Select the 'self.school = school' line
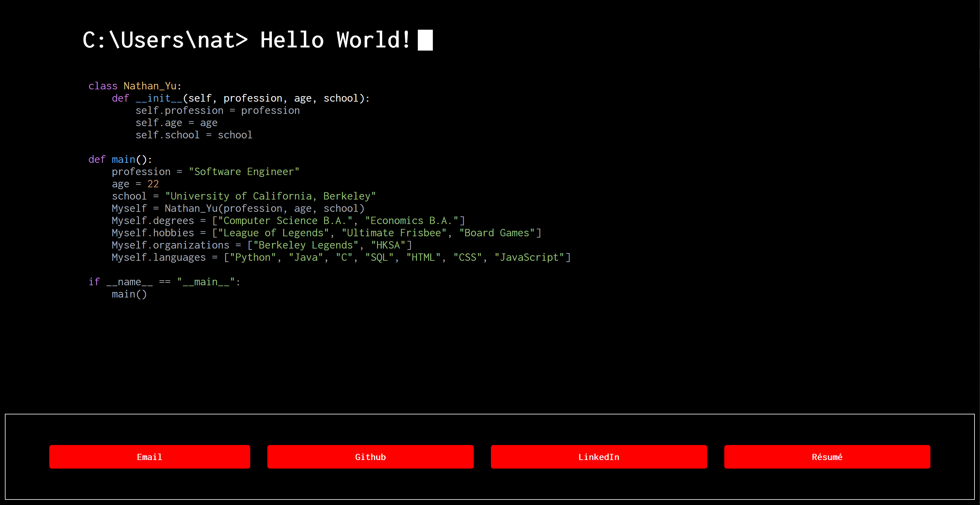The height and width of the screenshot is (505, 980). pos(194,135)
